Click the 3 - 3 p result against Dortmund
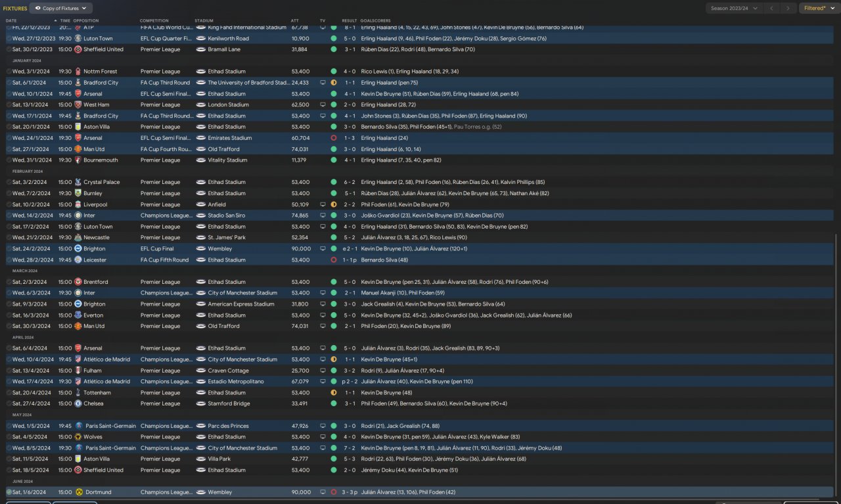This screenshot has width=841, height=504. tap(351, 492)
